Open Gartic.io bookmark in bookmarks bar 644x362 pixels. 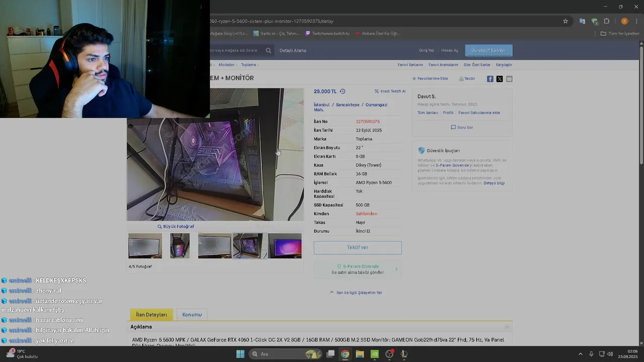pos(276,34)
